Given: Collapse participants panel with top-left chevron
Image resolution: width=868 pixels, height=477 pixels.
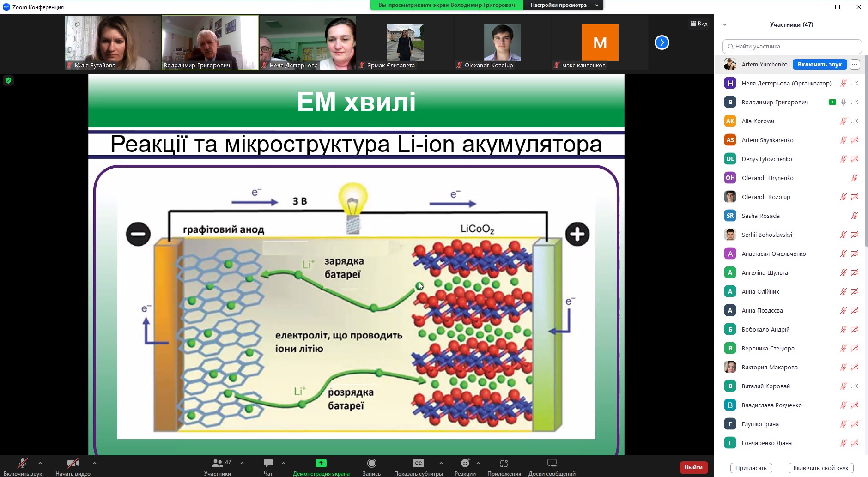Looking at the screenshot, I should 725,25.
